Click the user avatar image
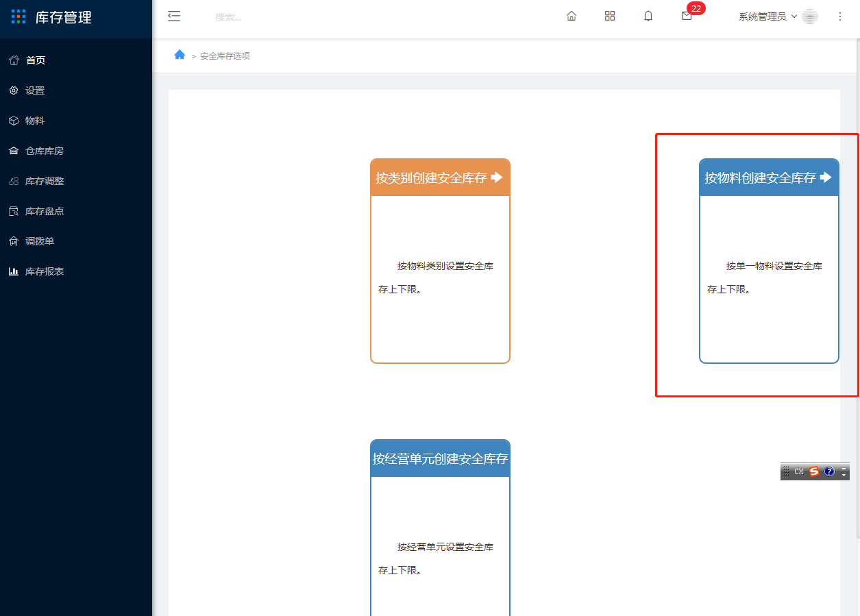Image resolution: width=860 pixels, height=616 pixels. (x=810, y=16)
